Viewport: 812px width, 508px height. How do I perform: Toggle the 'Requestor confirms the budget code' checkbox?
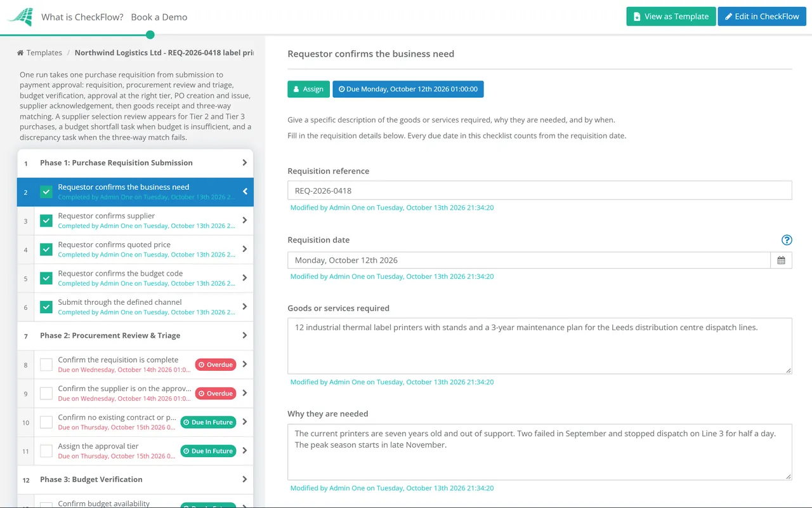point(46,278)
